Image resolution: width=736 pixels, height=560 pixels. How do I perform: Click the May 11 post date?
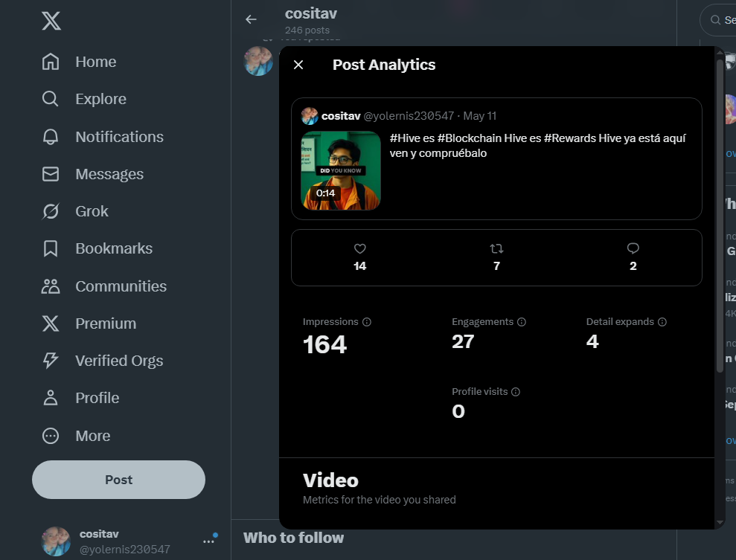coord(480,116)
